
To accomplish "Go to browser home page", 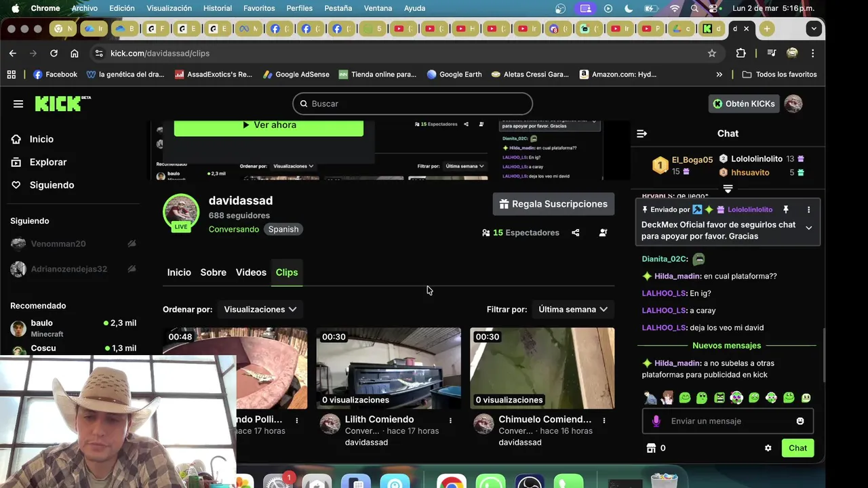I will (x=75, y=53).
